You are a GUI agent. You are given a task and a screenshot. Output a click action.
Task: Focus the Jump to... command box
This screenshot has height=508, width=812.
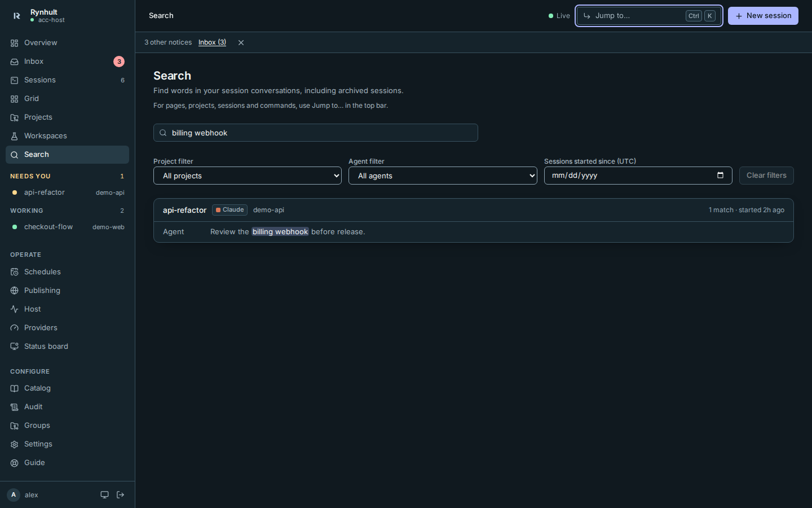[x=649, y=16]
